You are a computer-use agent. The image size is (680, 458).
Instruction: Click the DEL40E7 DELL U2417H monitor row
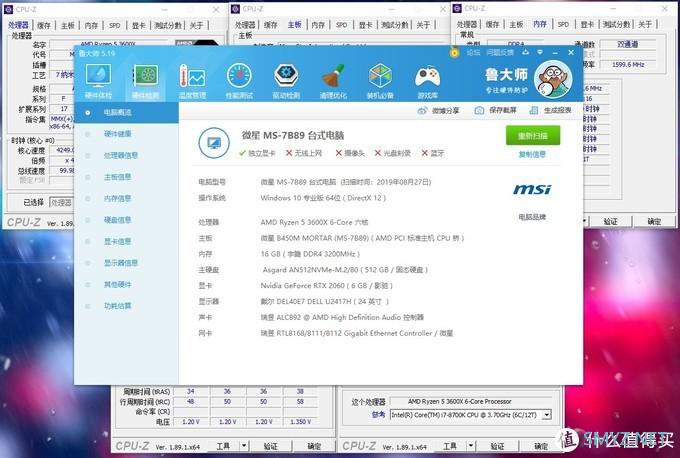click(324, 301)
